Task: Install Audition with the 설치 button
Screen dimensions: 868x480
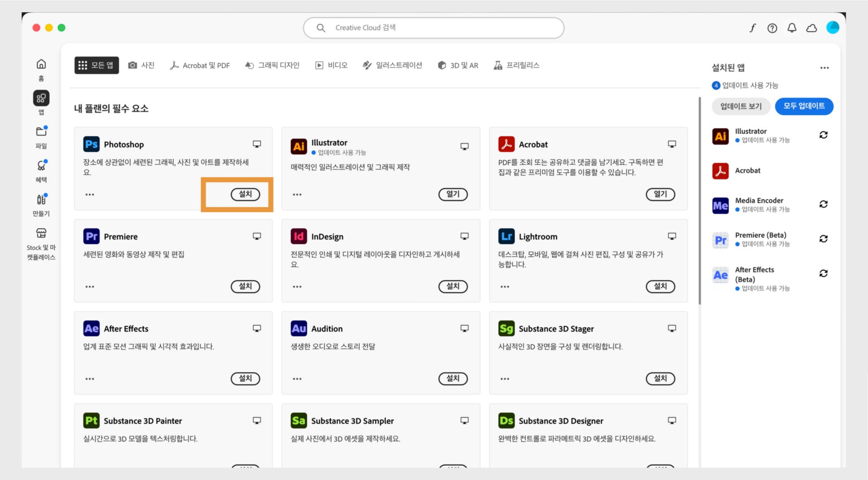Action: [x=453, y=379]
